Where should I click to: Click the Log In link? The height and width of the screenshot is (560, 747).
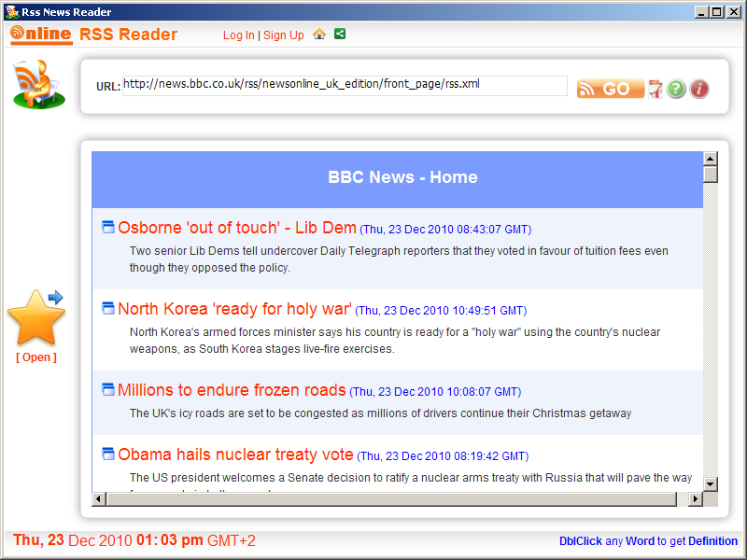[239, 35]
